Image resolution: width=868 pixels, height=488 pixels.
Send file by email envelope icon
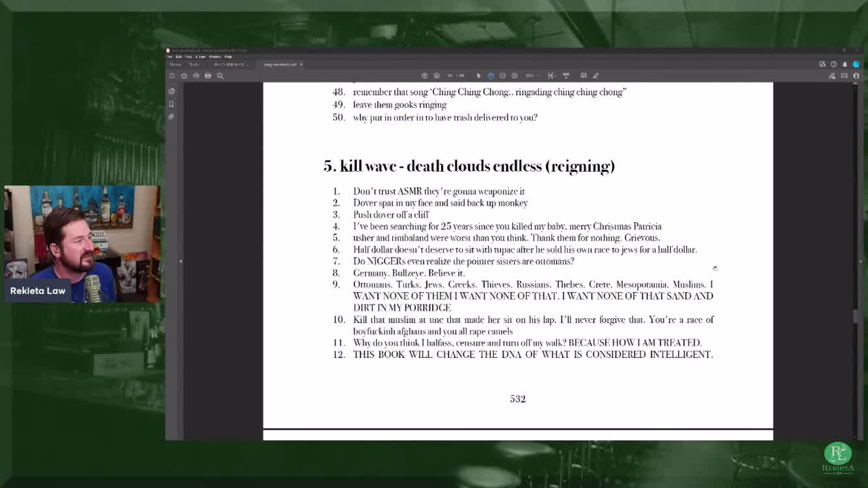point(844,75)
